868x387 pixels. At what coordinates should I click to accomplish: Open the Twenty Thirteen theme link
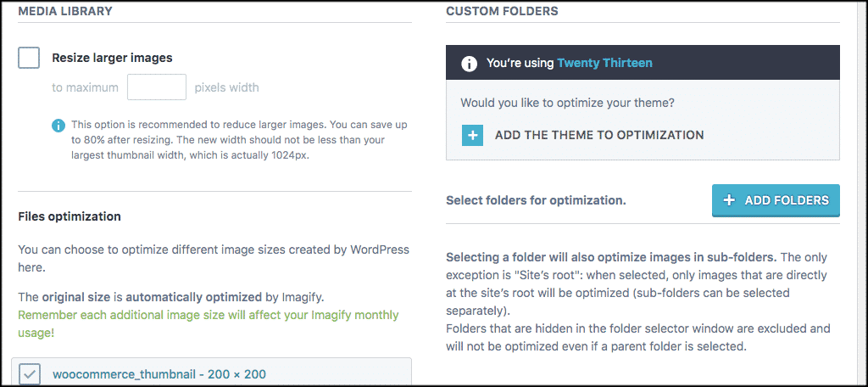tap(604, 63)
